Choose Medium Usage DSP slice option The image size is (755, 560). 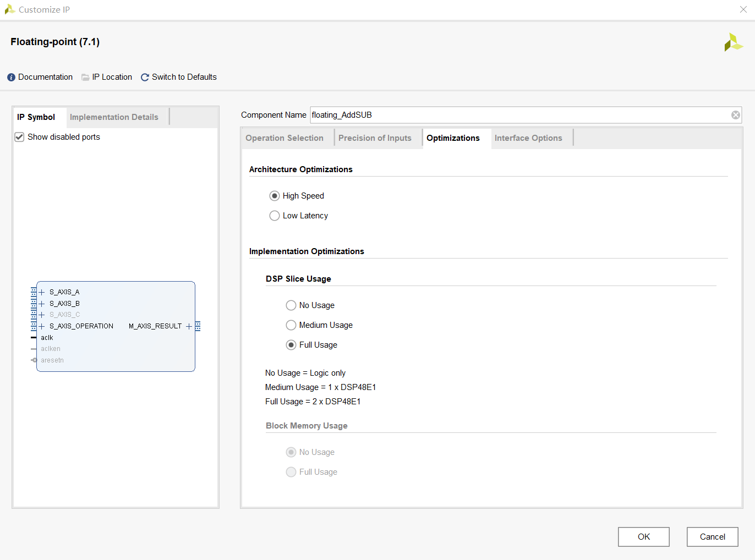[291, 325]
